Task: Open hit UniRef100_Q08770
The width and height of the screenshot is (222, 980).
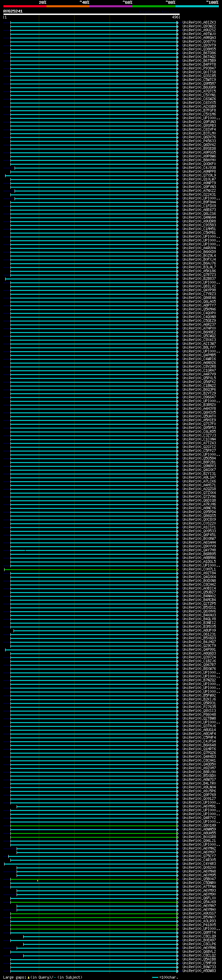Action: point(199,41)
